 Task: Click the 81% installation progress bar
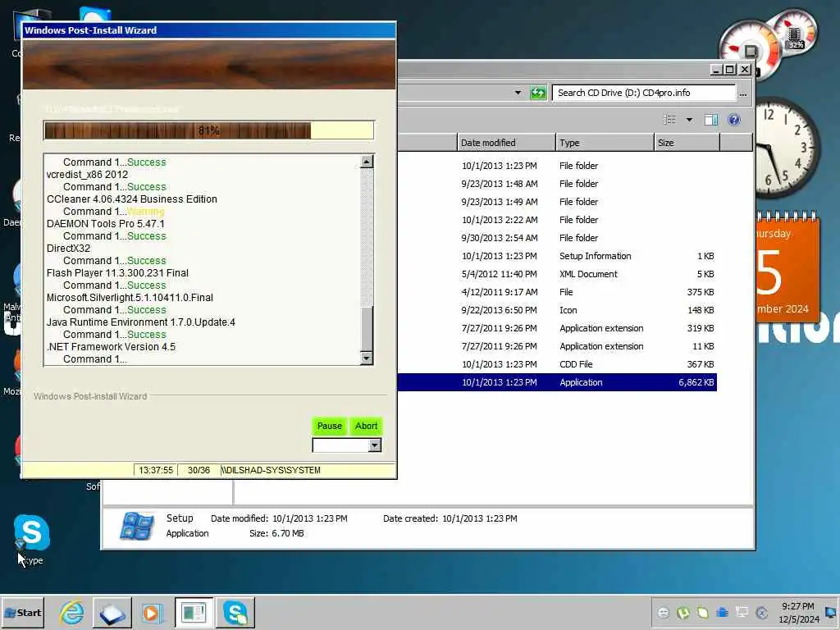[208, 130]
